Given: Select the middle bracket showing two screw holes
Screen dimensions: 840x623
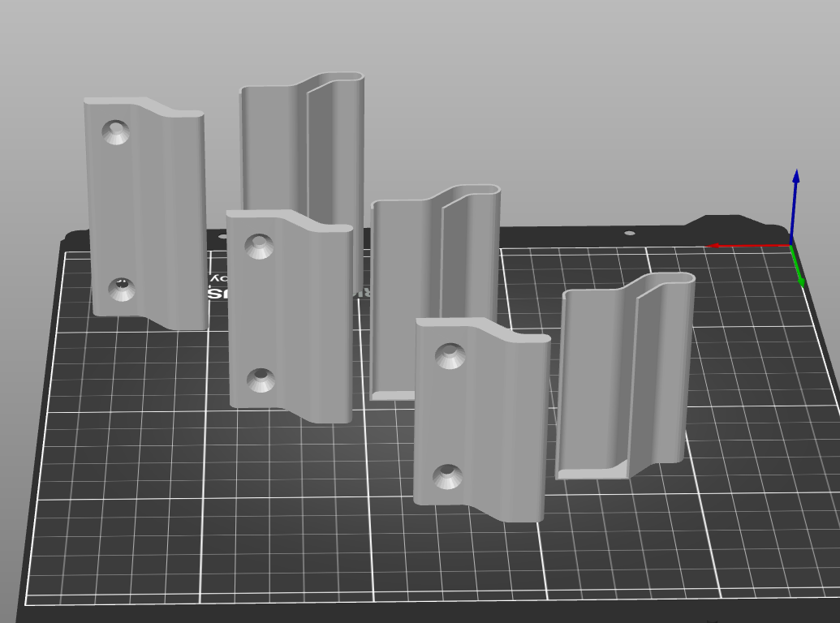Looking at the screenshot, I should click(290, 316).
